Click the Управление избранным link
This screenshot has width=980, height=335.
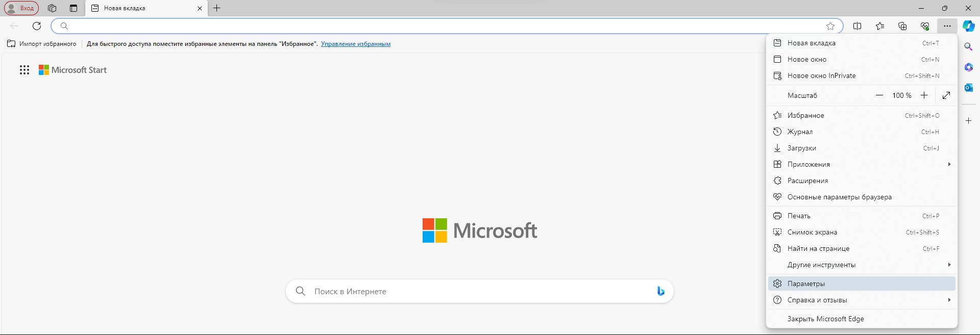[x=356, y=44]
